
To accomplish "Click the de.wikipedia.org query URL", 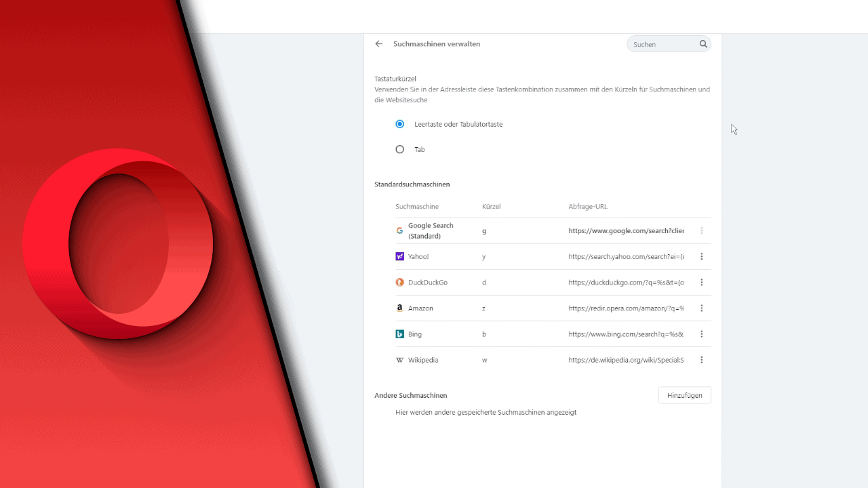I will point(626,360).
